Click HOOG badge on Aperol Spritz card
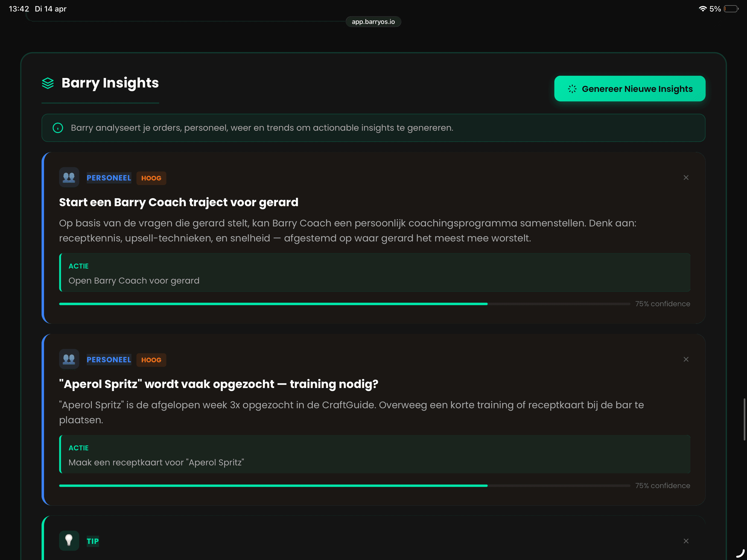This screenshot has height=560, width=747. [151, 360]
